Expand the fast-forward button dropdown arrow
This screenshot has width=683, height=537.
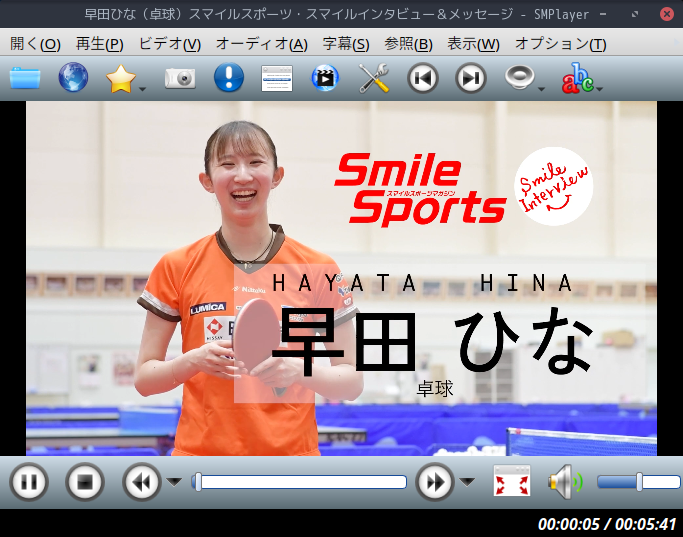click(x=467, y=483)
